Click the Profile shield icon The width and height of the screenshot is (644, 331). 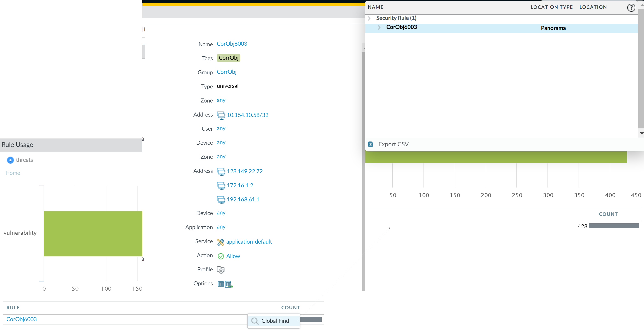click(220, 270)
